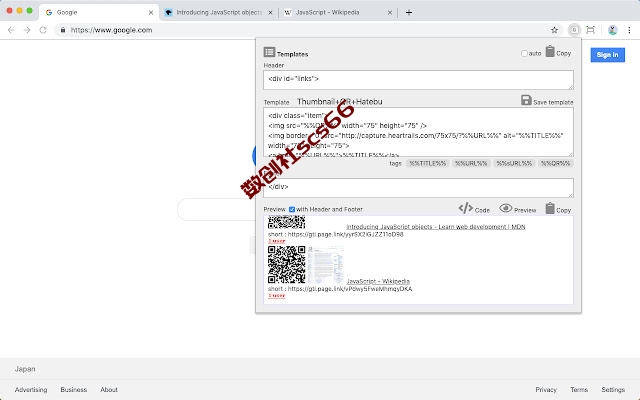The width and height of the screenshot is (640, 400).
Task: Insert the %%URL%% tag
Action: click(471, 163)
